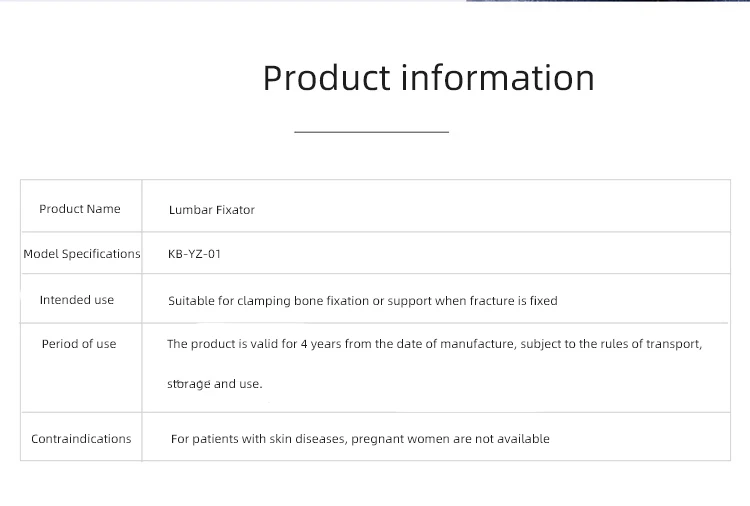Click the horizontal divider under the heading
This screenshot has width=750, height=506.
point(372,132)
